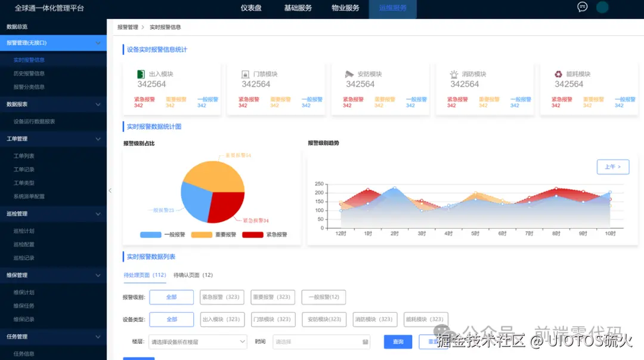Click the user avatar in the top bar
644x360 pixels.
click(602, 7)
